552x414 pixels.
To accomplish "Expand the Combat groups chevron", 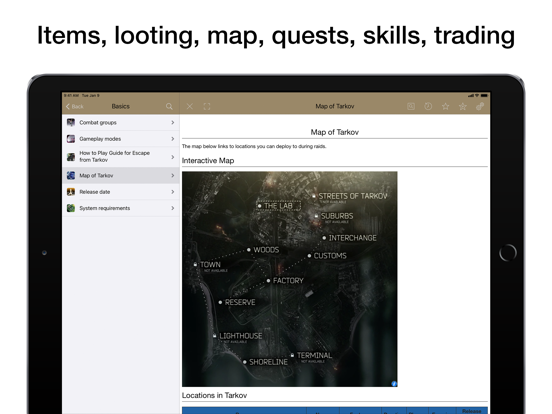I will coord(172,123).
